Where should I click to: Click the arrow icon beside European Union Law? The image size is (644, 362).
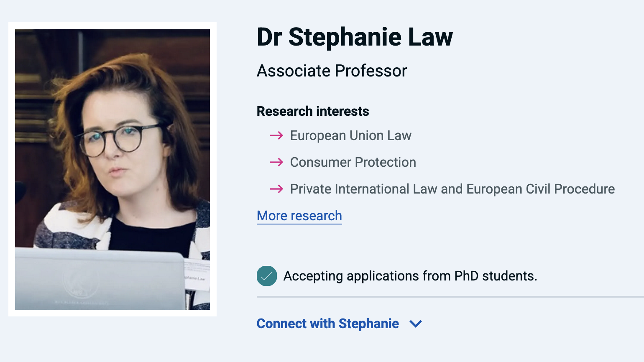pos(276,135)
